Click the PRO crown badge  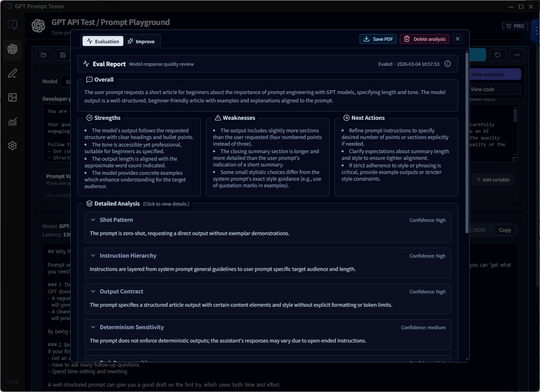[x=515, y=25]
